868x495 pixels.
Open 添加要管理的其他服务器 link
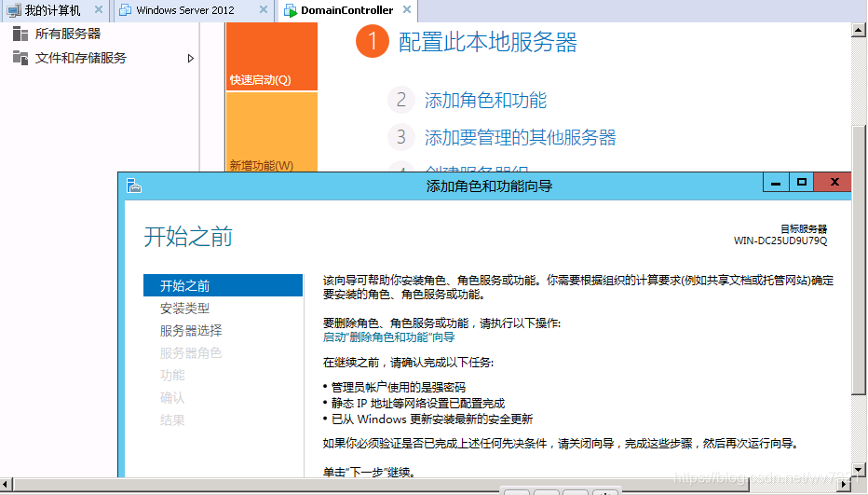(521, 137)
